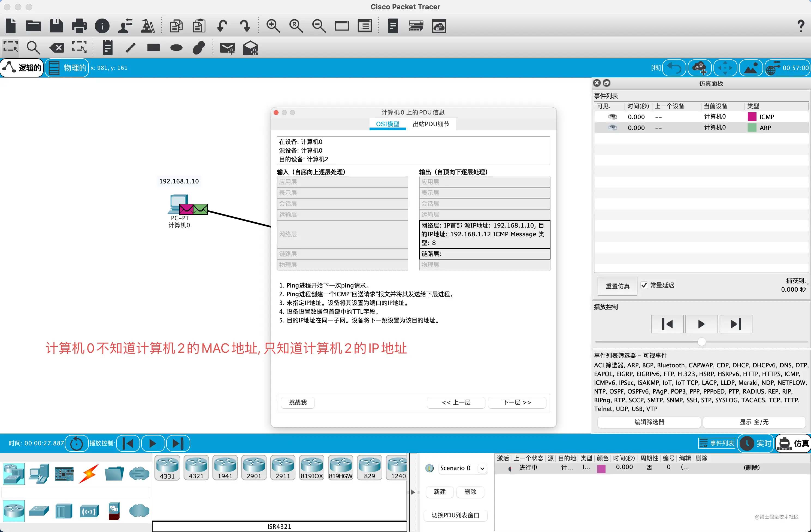Viewport: 811px width, 532px height.
Task: Click the 编辑筛选器 button
Action: click(x=649, y=422)
